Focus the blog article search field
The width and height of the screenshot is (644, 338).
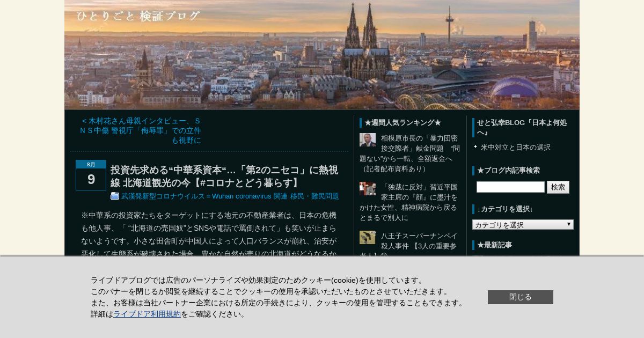(x=510, y=187)
